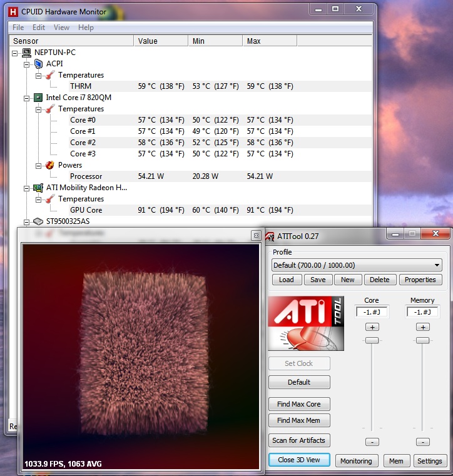The height and width of the screenshot is (476, 453).
Task: Click the Core clock slider handle
Action: pyautogui.click(x=372, y=340)
